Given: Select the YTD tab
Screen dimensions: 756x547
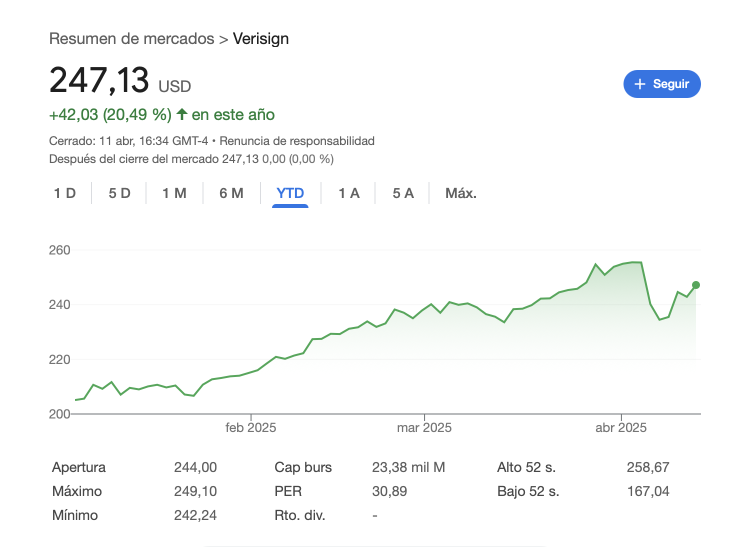Looking at the screenshot, I should 290,193.
